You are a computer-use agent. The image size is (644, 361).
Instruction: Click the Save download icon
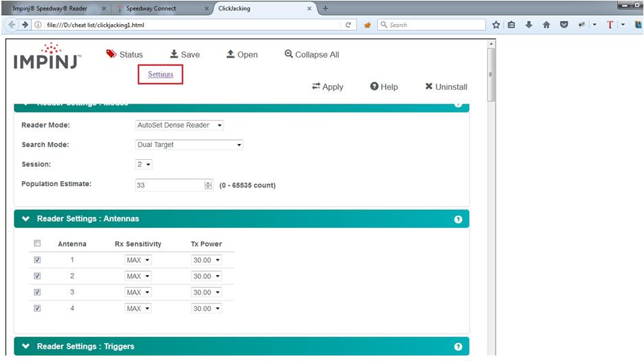tap(174, 54)
